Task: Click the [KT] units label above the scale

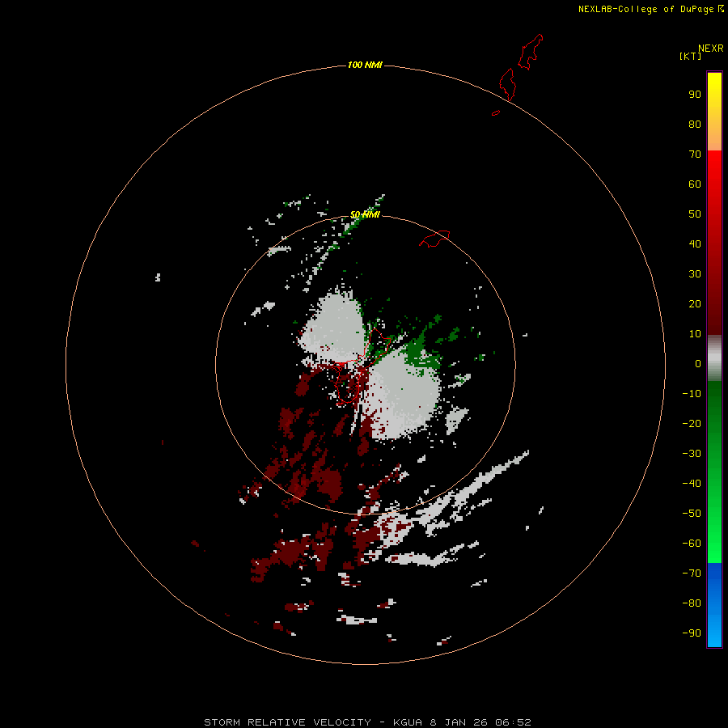Action: point(690,56)
